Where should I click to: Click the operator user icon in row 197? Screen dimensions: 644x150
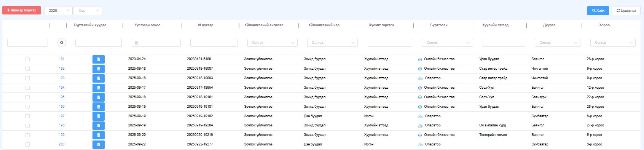tap(421, 116)
